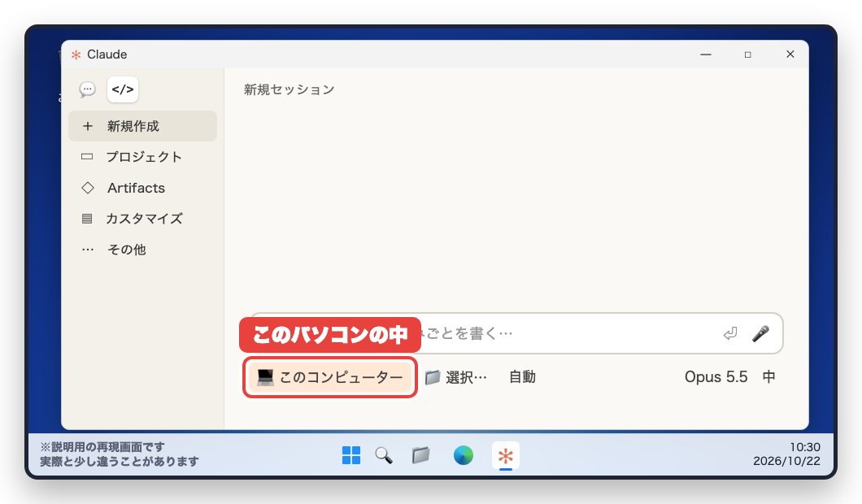
Task: Launch File Explorer from the taskbar
Action: 421,455
